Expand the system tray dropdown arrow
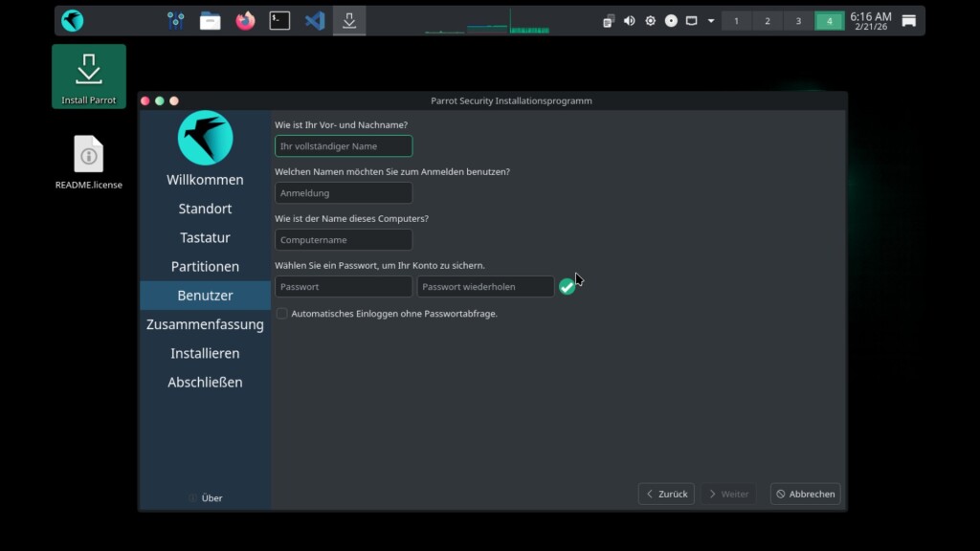The width and height of the screenshot is (980, 551). pyautogui.click(x=711, y=21)
